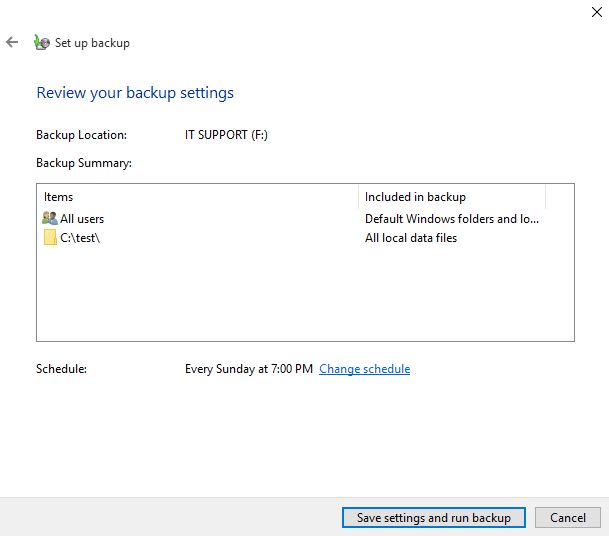Screen dimensions: 609x536
Task: Click the Included in backup column header
Action: point(415,197)
